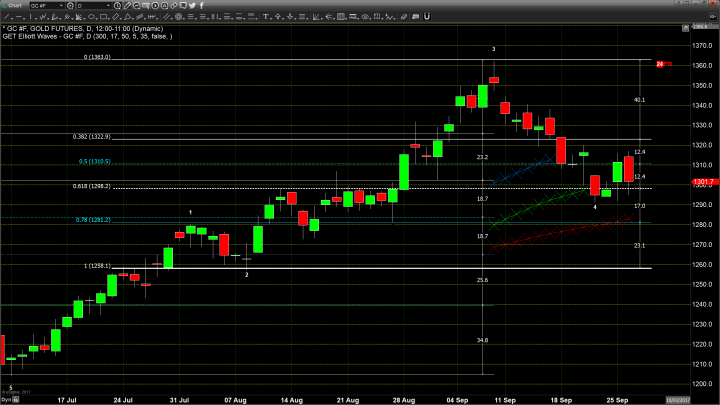This screenshot has width=720, height=405.
Task: Click the alert bell circle icon
Action: pos(164,6)
